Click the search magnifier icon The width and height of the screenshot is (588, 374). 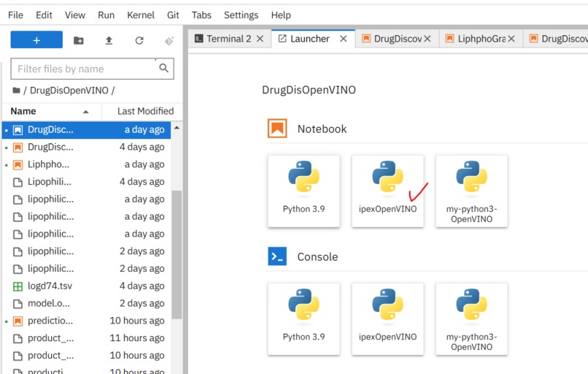164,68
